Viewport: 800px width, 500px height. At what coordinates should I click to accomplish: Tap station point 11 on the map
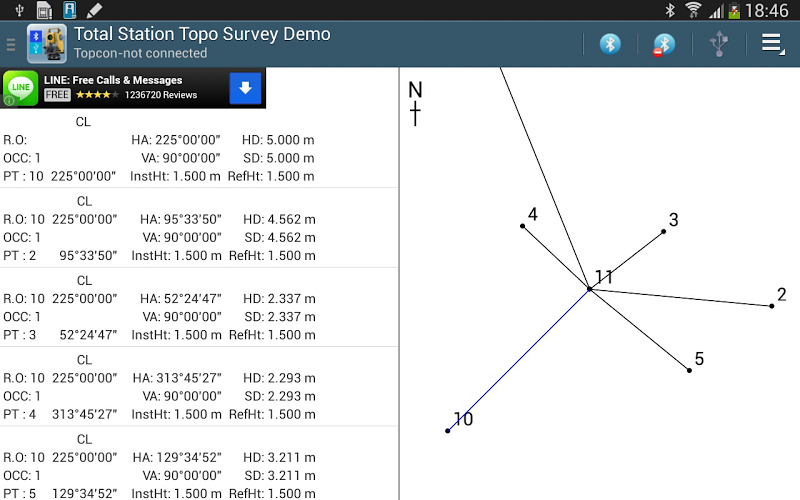point(590,289)
